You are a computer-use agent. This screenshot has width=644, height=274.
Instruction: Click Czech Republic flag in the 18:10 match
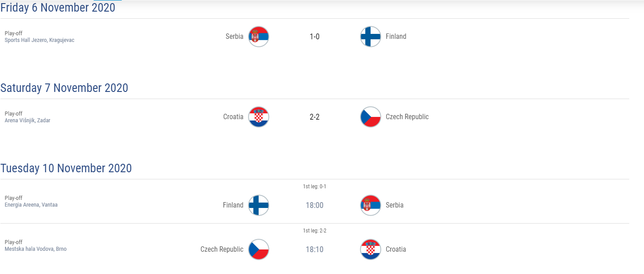click(259, 249)
